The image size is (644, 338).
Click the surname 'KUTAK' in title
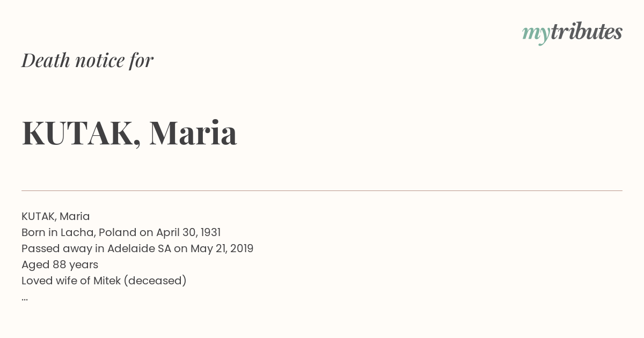77,133
